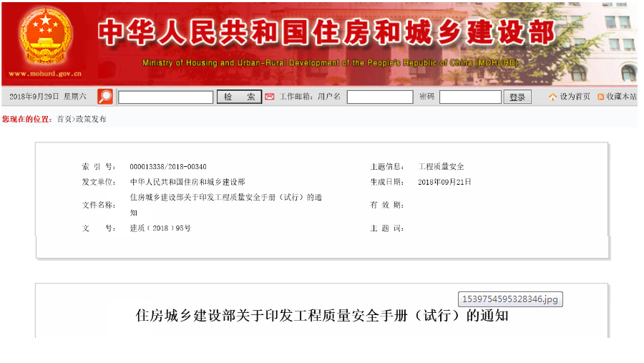Click the creation date 2018年09月21日
Screen dimensions: 644x363
coord(444,182)
